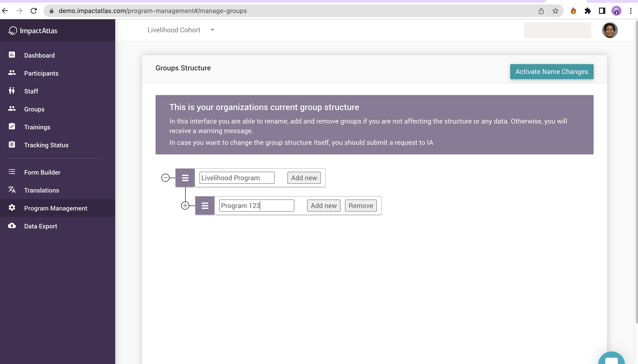This screenshot has width=638, height=364.
Task: Open the user profile avatar photo
Action: (610, 30)
